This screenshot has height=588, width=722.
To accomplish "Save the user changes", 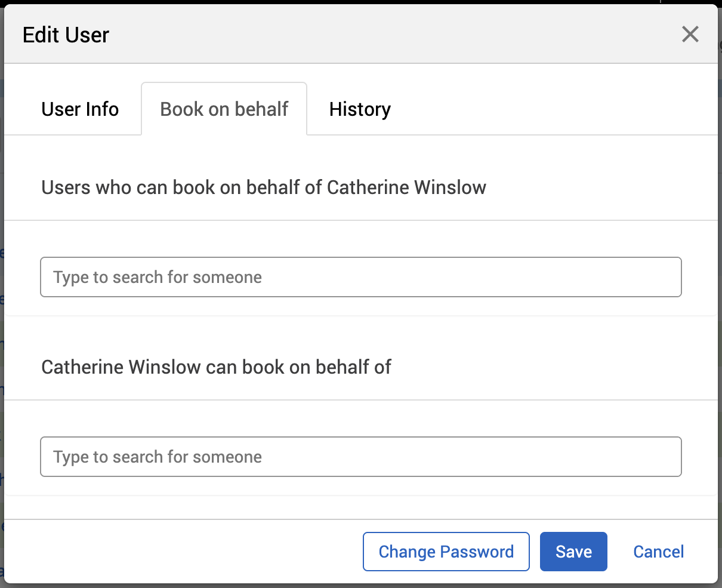I will tap(573, 552).
